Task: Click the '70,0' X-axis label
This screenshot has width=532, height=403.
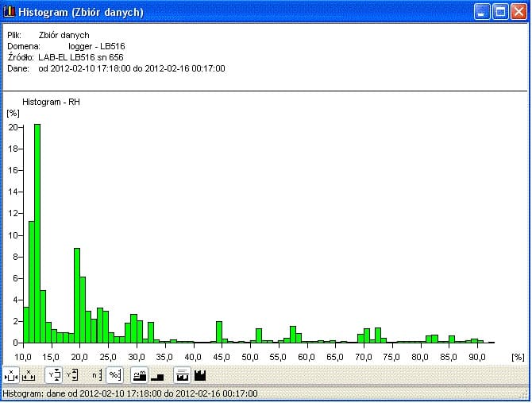Action: coord(364,357)
